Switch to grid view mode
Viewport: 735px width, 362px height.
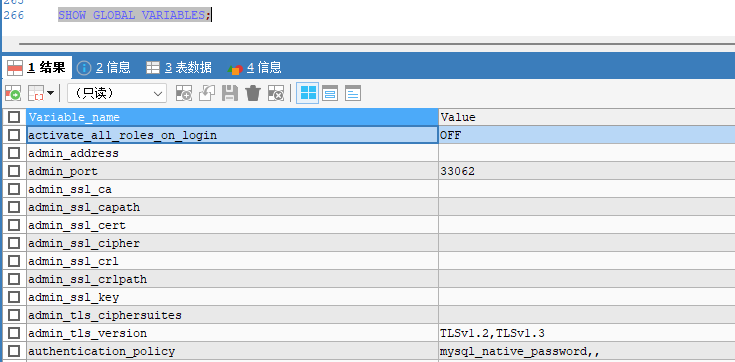308,93
